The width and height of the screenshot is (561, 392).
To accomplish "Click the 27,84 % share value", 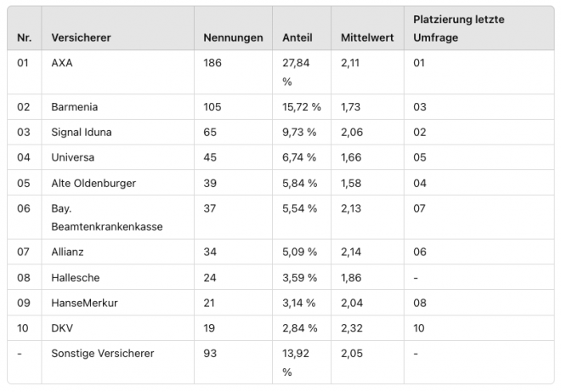I will pyautogui.click(x=296, y=72).
